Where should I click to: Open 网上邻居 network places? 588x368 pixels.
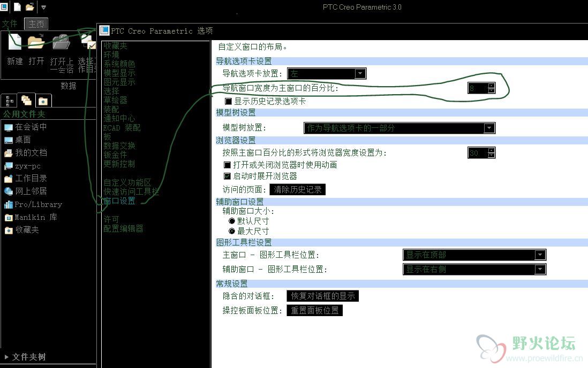click(26, 191)
